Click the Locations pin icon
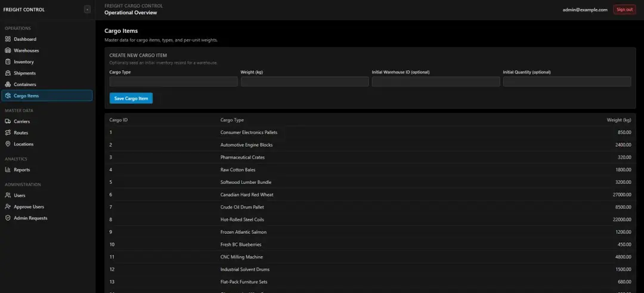 (8, 144)
